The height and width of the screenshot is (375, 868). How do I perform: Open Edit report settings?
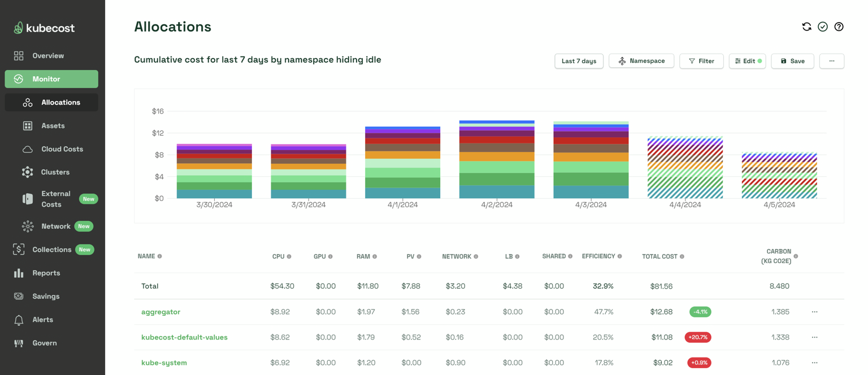tap(747, 61)
